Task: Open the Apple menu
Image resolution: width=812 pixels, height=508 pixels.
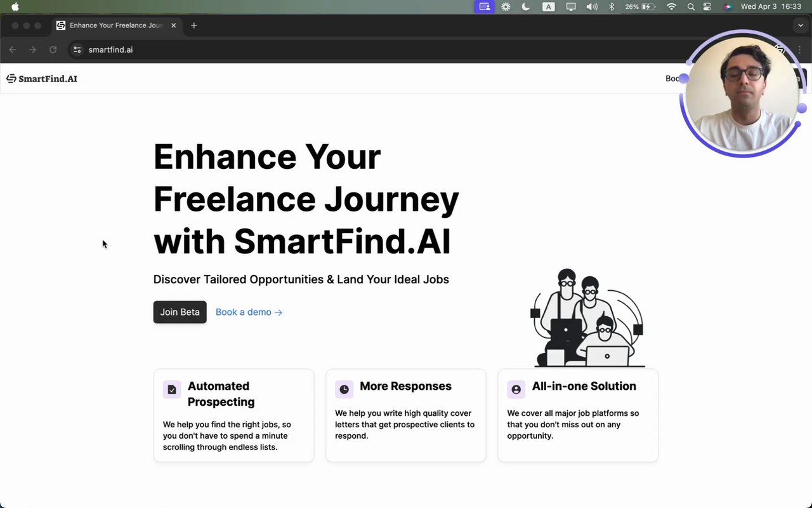Action: (15, 7)
